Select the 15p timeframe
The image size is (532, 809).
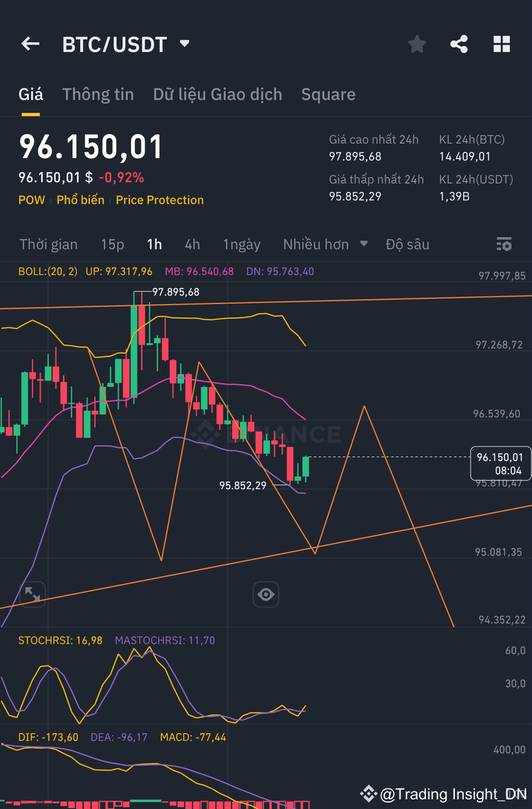112,244
